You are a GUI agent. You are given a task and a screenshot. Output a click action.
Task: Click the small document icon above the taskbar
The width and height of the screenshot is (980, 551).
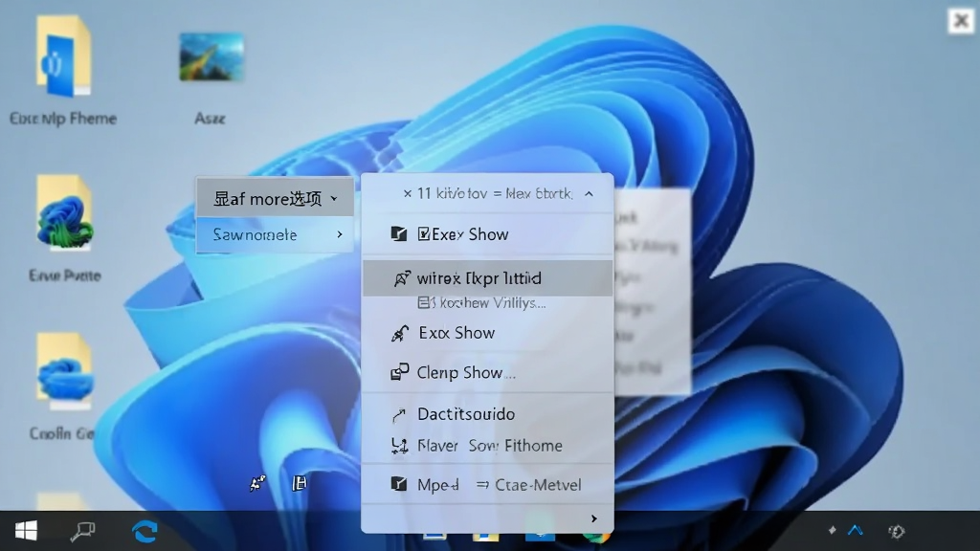click(300, 482)
